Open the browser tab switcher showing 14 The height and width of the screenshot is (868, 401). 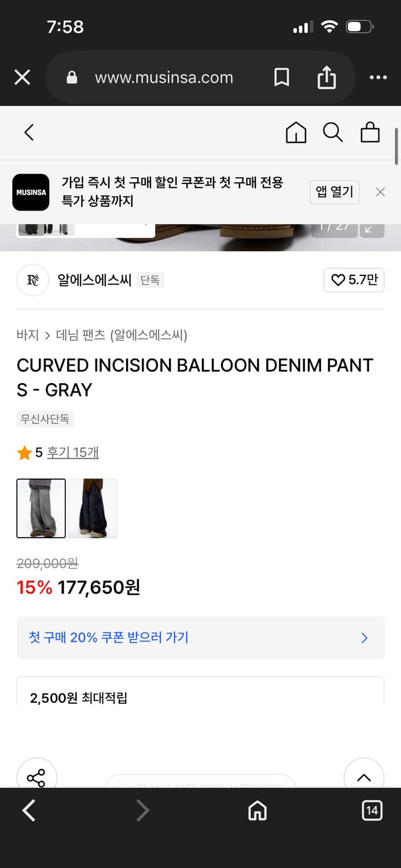(x=371, y=811)
